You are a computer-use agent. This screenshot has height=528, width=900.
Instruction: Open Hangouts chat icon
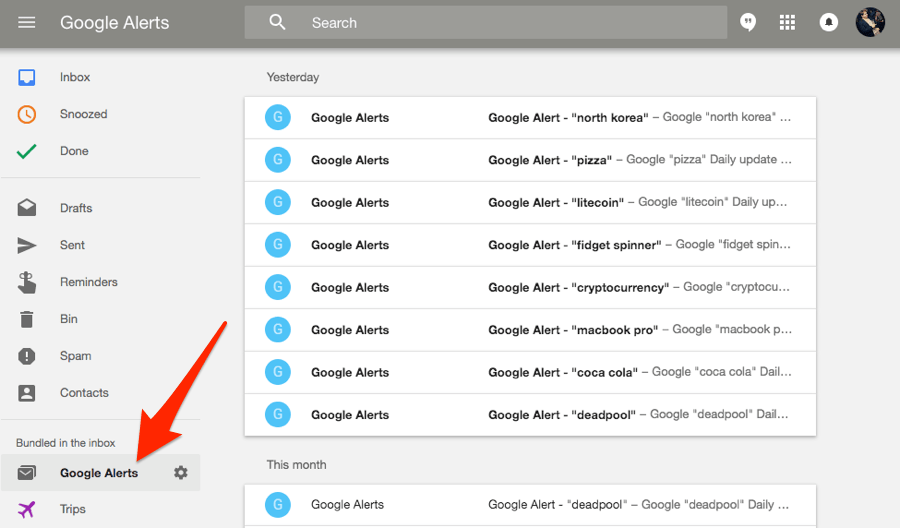(x=747, y=22)
